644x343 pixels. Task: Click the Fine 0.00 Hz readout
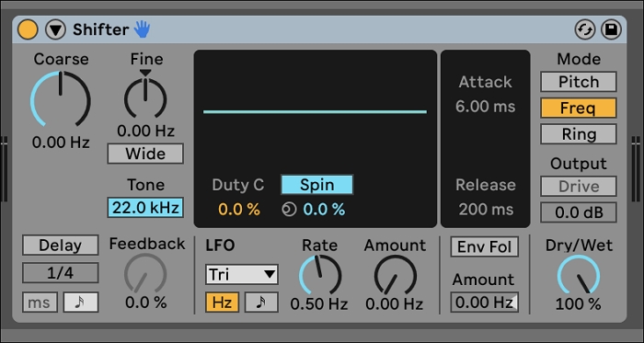[x=145, y=131]
